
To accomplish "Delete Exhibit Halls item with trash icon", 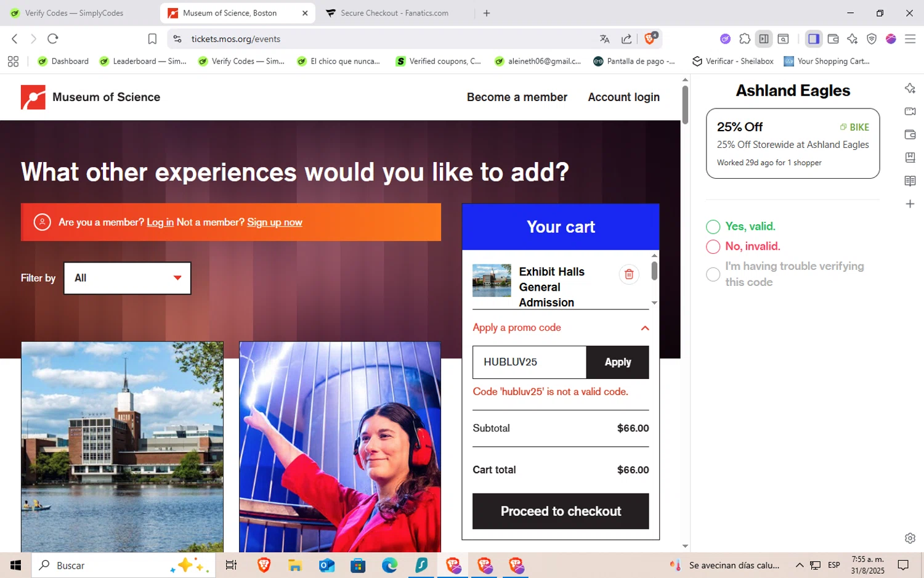I will coord(629,274).
